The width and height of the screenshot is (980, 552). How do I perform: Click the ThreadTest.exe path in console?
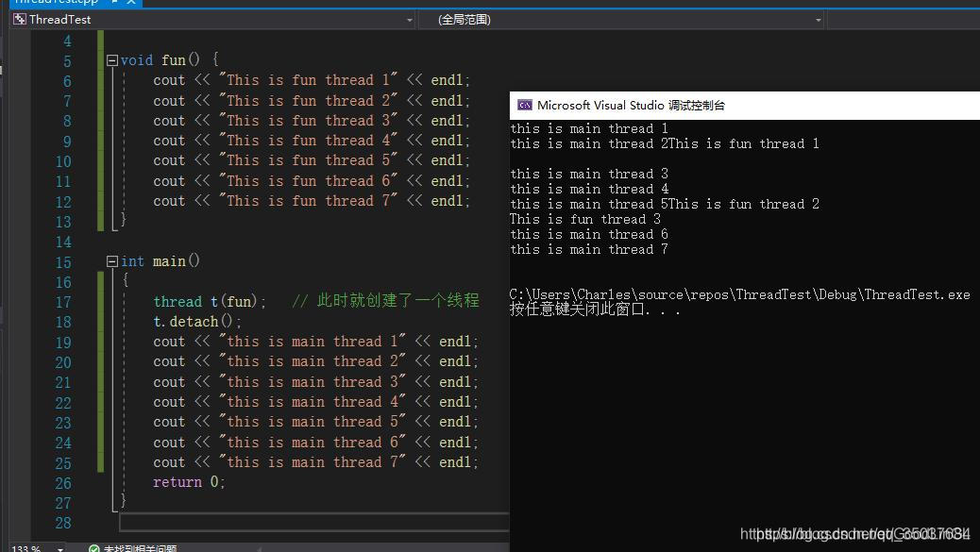point(740,294)
